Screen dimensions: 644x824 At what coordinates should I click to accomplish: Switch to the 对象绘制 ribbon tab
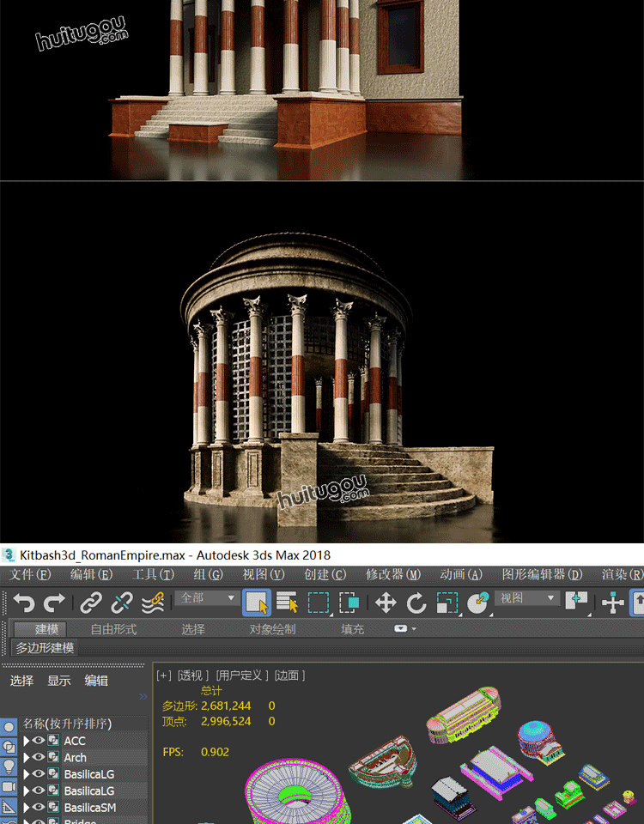pyautogui.click(x=272, y=629)
